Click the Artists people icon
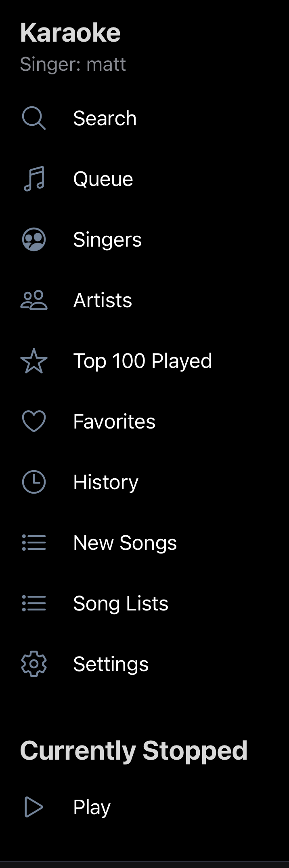Image resolution: width=289 pixels, height=868 pixels. [x=34, y=300]
